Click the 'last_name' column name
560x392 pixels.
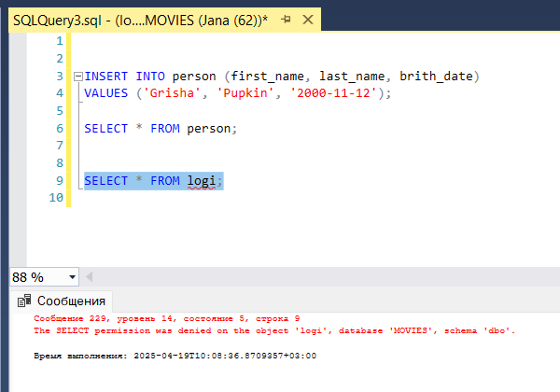352,77
